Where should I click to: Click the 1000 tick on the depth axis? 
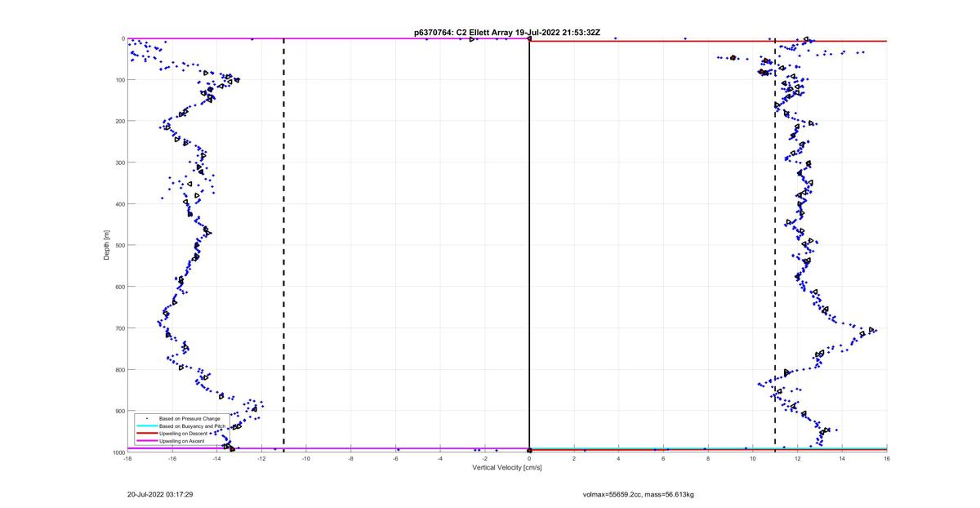[x=118, y=452]
